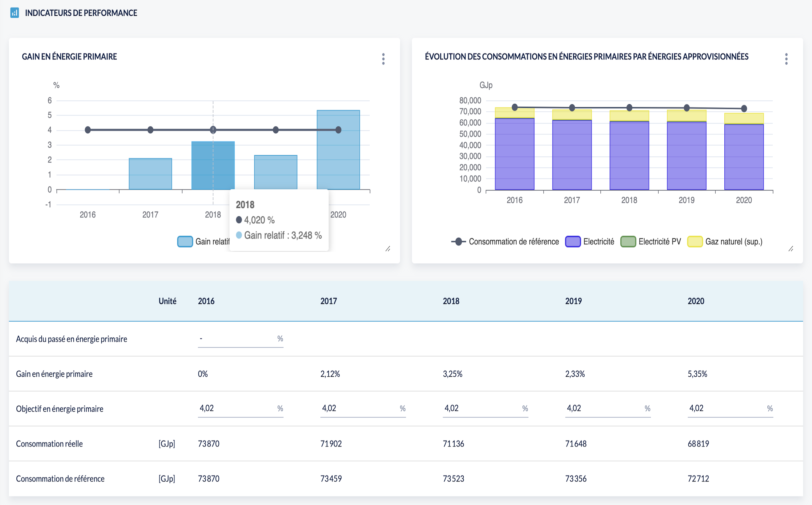Click the Acquis du passé 2016 input field
This screenshot has height=505, width=812.
240,339
